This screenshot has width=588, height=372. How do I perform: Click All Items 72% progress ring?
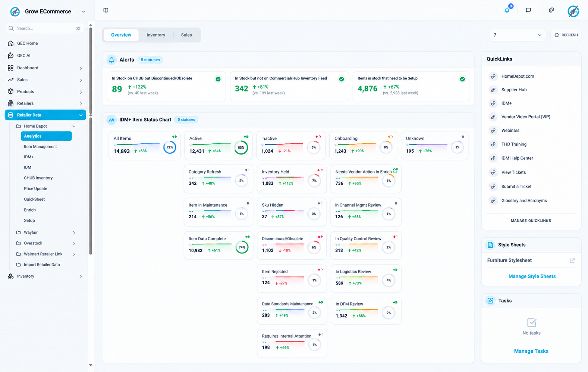[170, 147]
